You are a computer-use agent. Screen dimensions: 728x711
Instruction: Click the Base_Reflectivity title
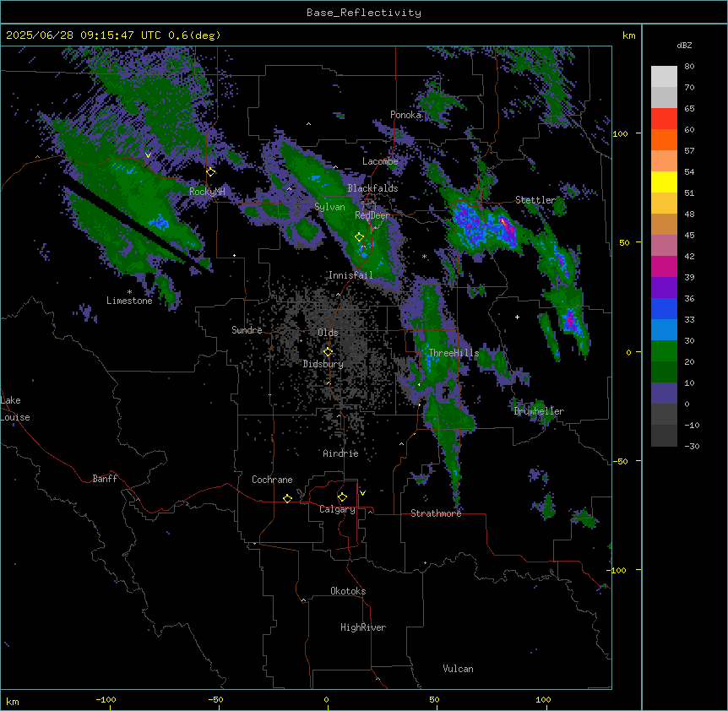click(x=364, y=13)
